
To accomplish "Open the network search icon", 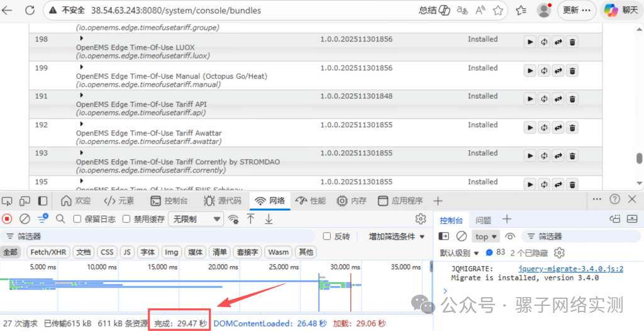I will [60, 219].
